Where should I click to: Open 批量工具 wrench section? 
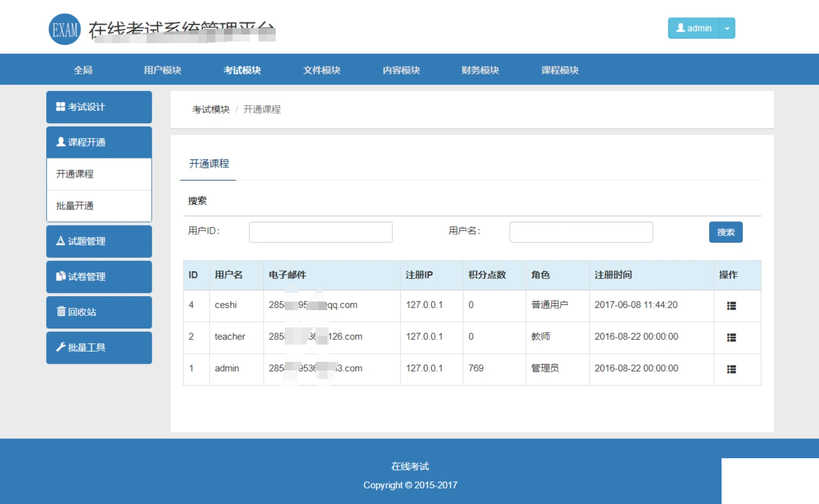click(99, 348)
